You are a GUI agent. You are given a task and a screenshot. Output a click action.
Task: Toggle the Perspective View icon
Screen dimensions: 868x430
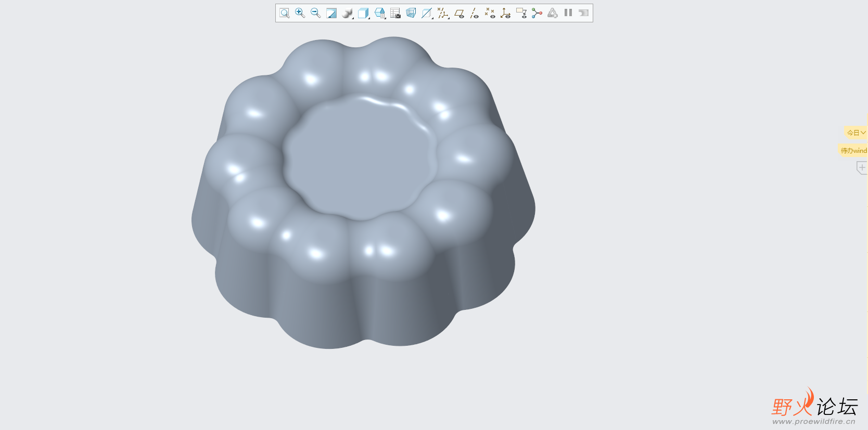(x=411, y=13)
